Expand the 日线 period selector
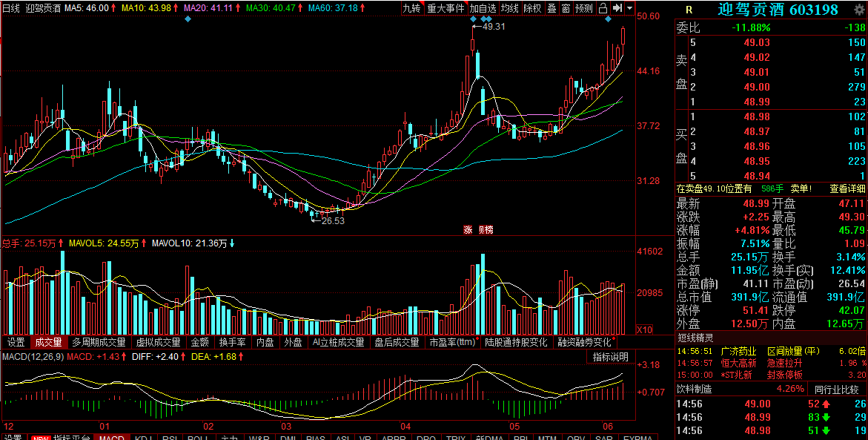The image size is (868, 440). tap(11, 8)
